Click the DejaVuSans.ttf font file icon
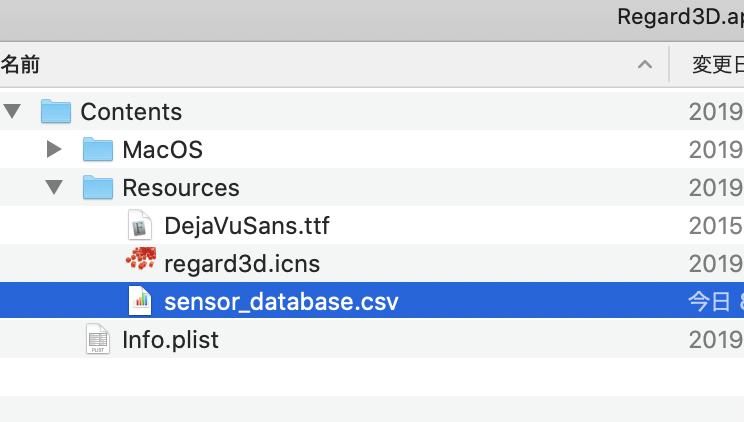Image resolution: width=744 pixels, height=422 pixels. [x=139, y=226]
